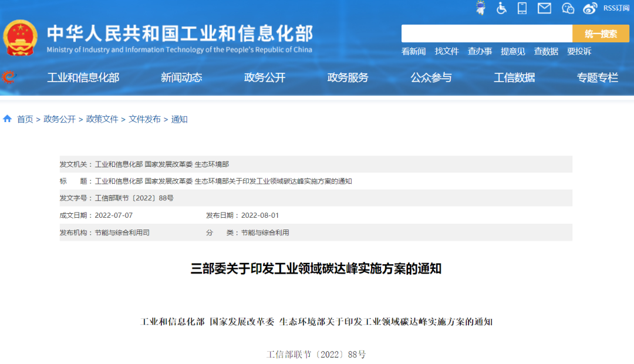Image resolution: width=634 pixels, height=364 pixels.
Task: Open the WeChat icon in header
Action: click(568, 8)
